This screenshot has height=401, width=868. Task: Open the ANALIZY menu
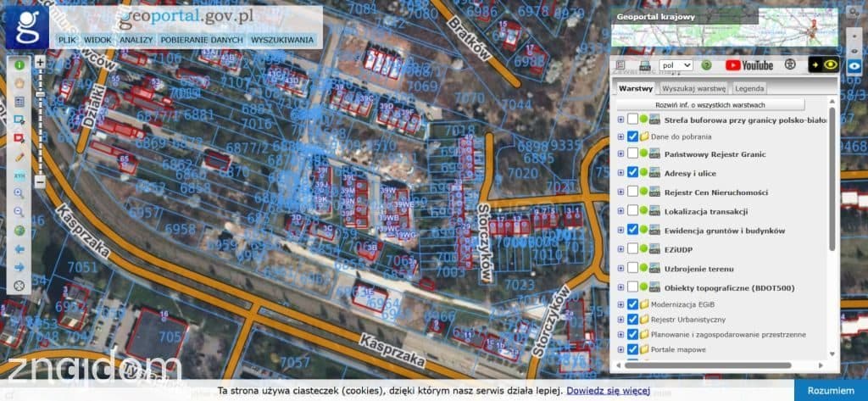click(136, 40)
